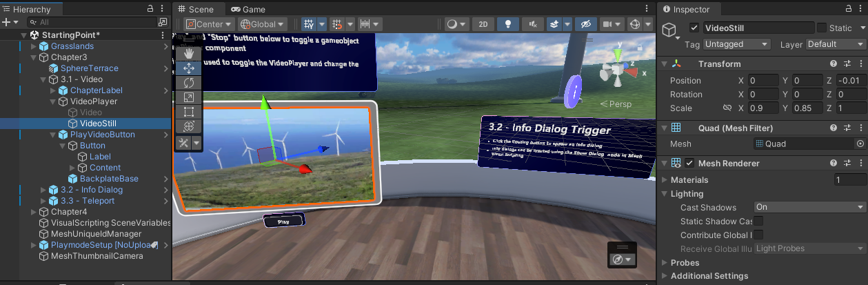Open Mesh Filter presets icon
This screenshot has height=285, width=868.
pyautogui.click(x=847, y=128)
